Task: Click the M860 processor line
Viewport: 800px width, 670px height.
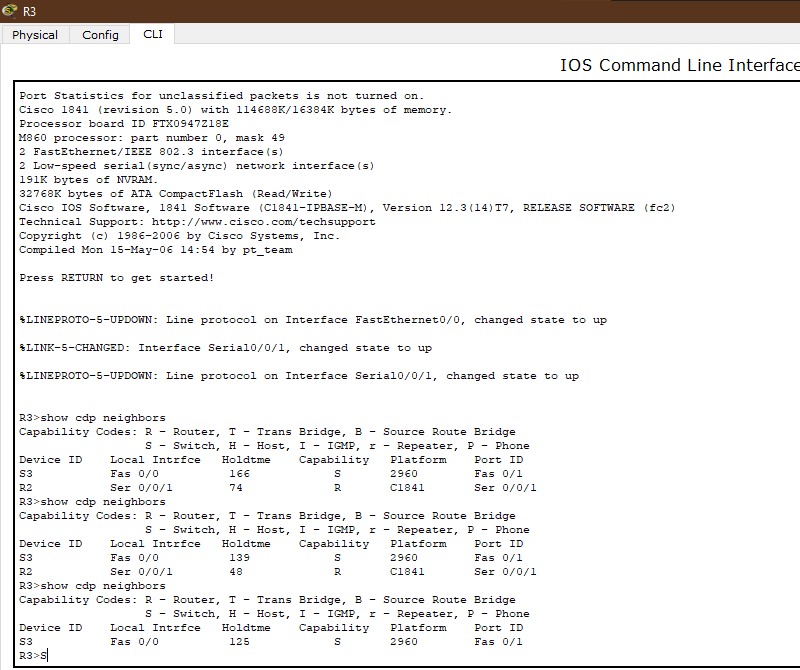Action: coord(152,138)
